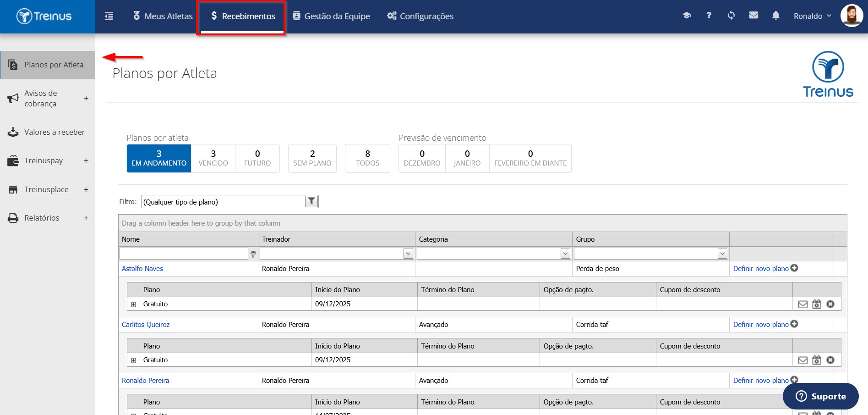868x415 pixels.
Task: Open the messages envelope icon in the header
Action: coord(753,16)
